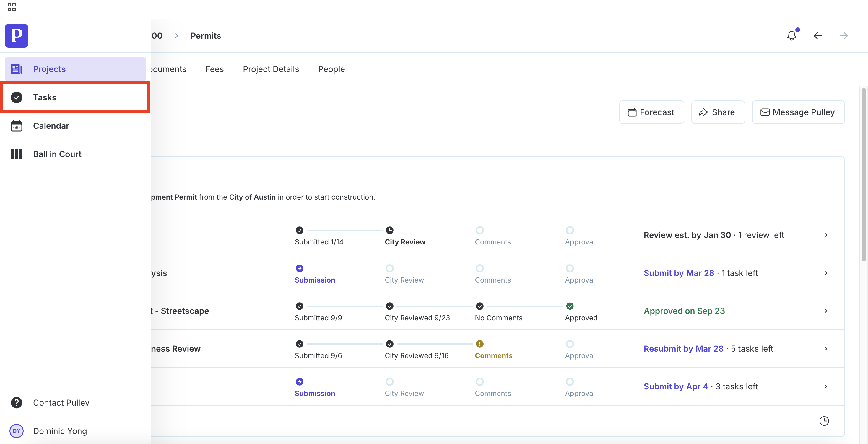This screenshot has height=444, width=868.
Task: Click the clock history icon
Action: coord(824,421)
